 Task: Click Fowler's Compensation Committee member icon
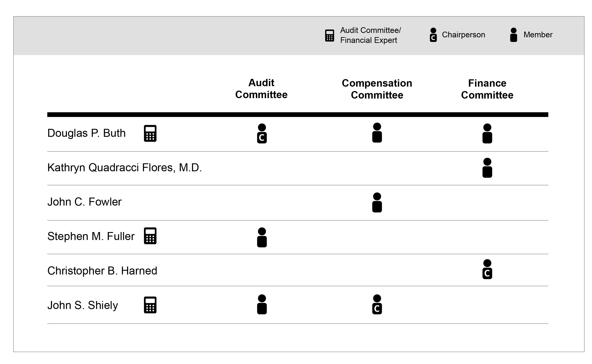377,202
